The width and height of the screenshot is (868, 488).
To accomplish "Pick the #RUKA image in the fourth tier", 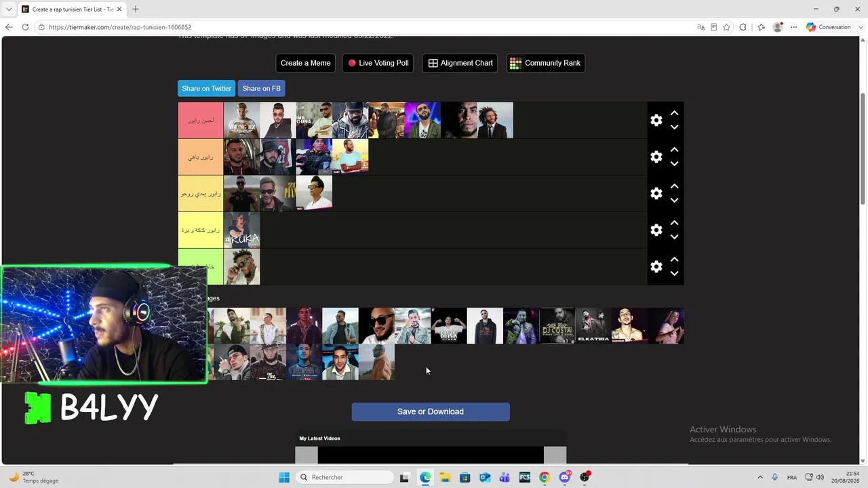I will 241,230.
